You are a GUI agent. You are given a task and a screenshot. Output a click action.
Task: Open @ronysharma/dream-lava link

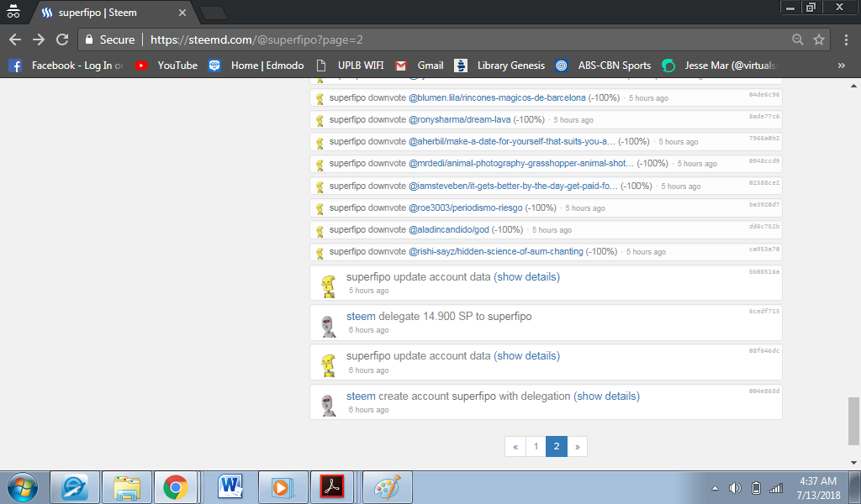(460, 119)
